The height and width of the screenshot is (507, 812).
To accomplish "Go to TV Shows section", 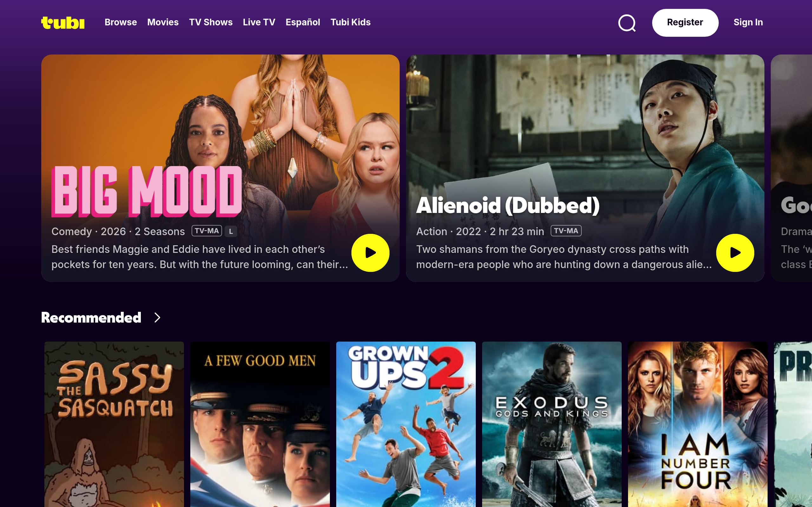I will tap(211, 22).
